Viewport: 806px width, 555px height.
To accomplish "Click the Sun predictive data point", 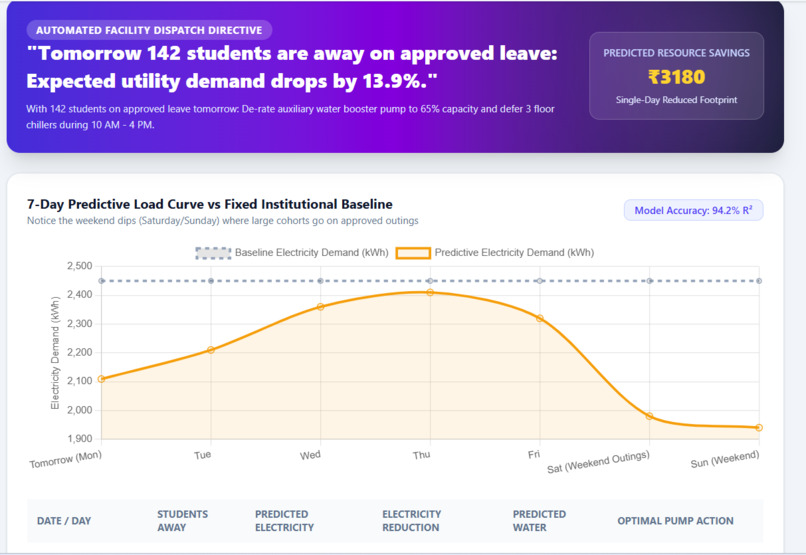I will click(759, 428).
